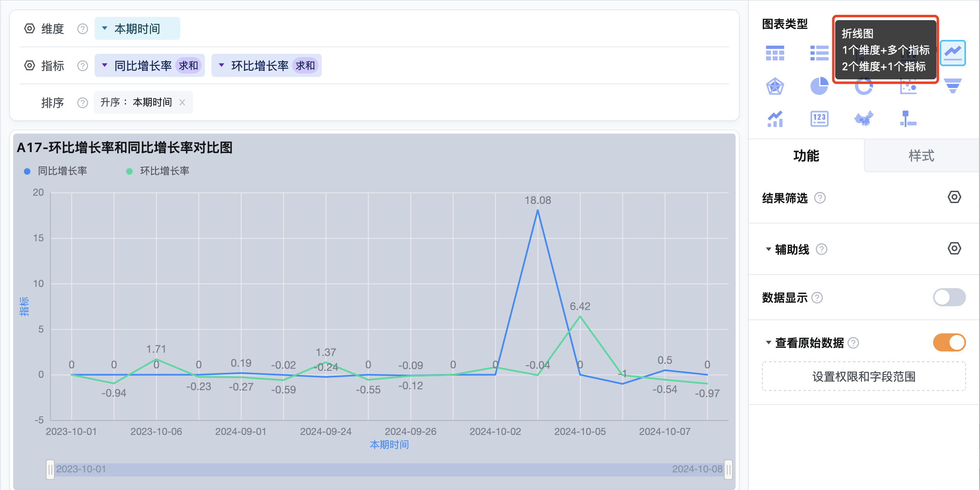Select the highlighted line chart type icon
This screenshot has width=980, height=490.
coord(953,53)
